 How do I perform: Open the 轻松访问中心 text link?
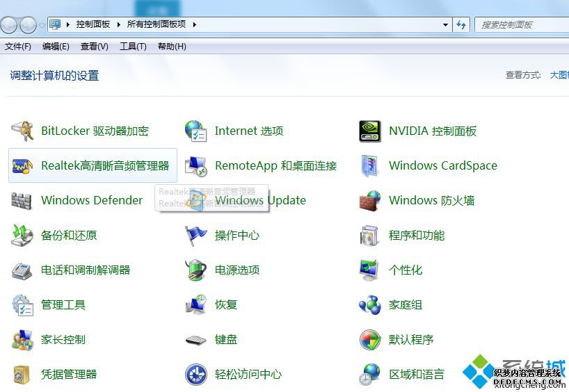click(248, 374)
